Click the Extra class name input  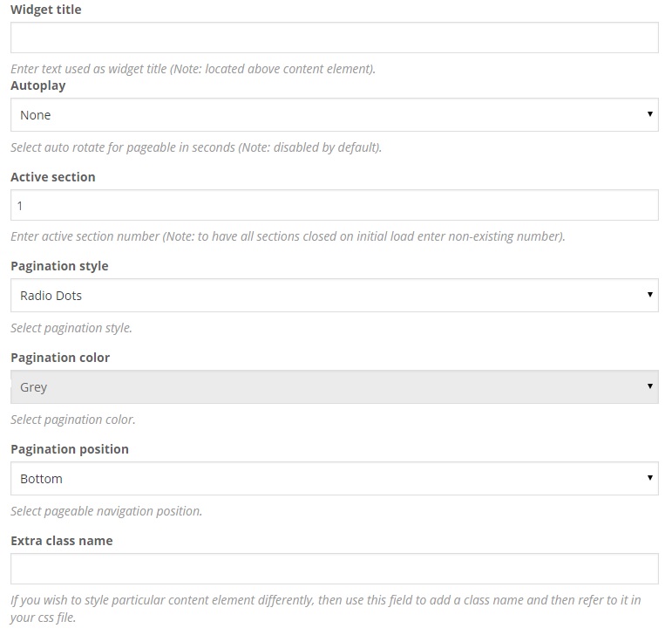pos(334,569)
